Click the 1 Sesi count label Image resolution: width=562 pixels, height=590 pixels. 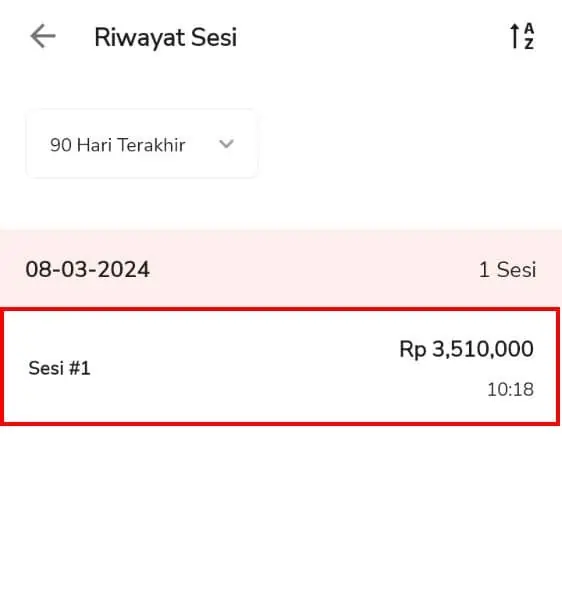click(x=507, y=270)
